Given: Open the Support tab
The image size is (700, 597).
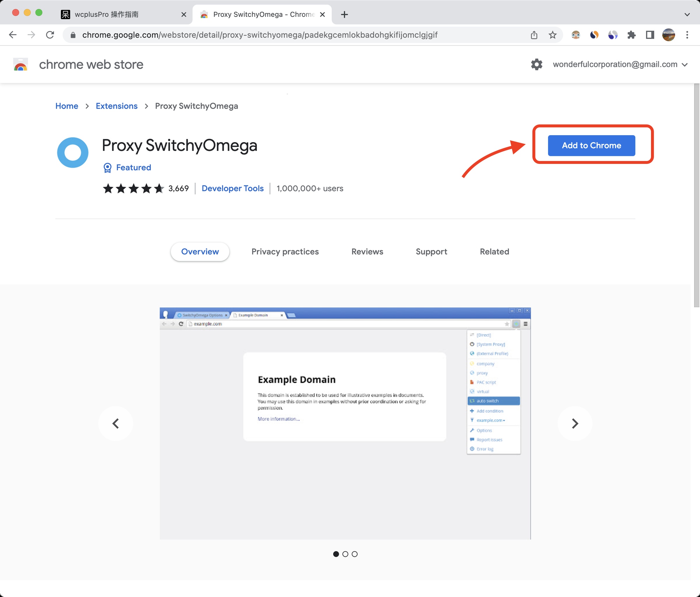Looking at the screenshot, I should point(431,252).
